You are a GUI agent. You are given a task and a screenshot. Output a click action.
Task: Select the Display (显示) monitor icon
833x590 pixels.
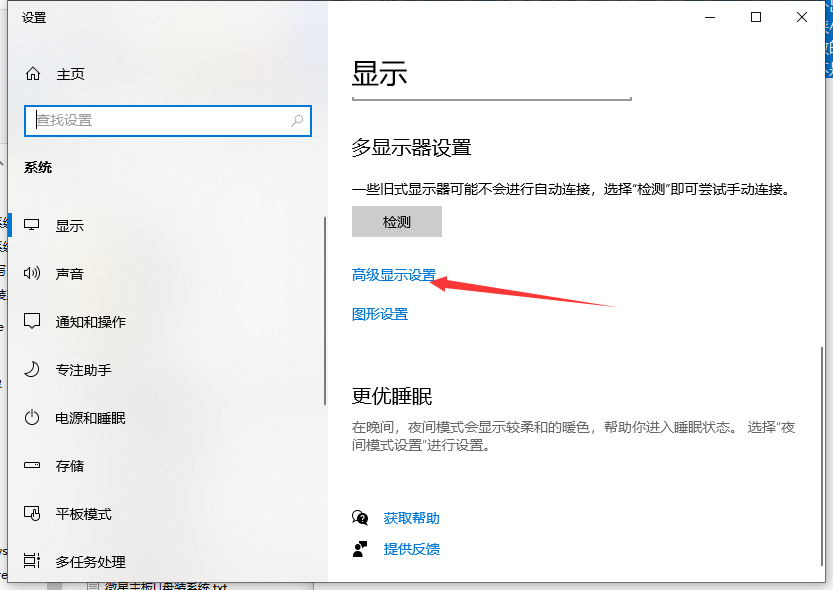click(33, 226)
